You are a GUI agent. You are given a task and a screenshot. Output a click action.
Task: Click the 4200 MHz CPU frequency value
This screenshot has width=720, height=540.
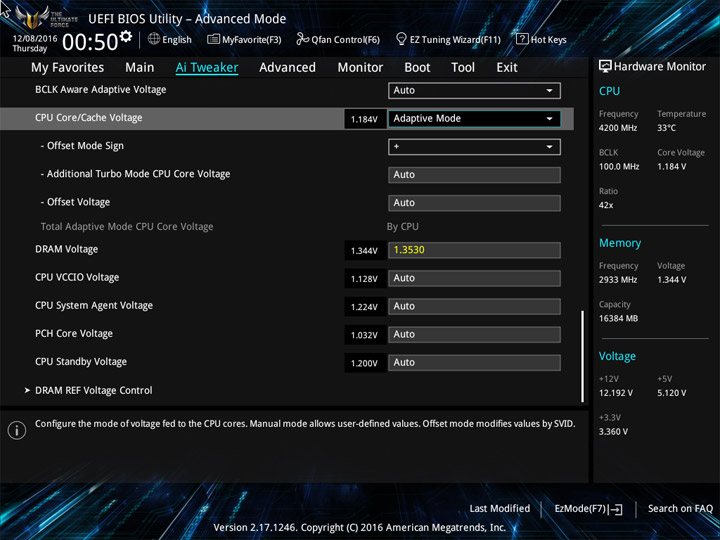[x=618, y=128]
